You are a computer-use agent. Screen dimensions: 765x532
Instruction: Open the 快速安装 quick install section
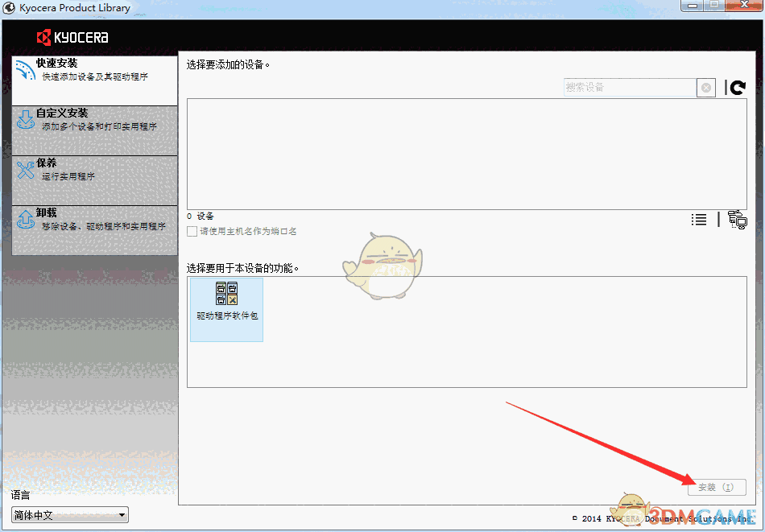[95, 80]
